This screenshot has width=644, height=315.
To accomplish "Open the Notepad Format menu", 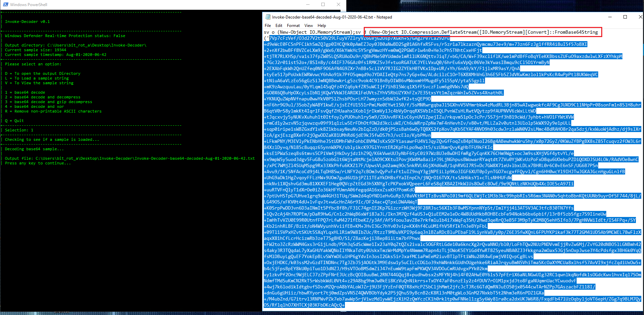I will pos(293,26).
